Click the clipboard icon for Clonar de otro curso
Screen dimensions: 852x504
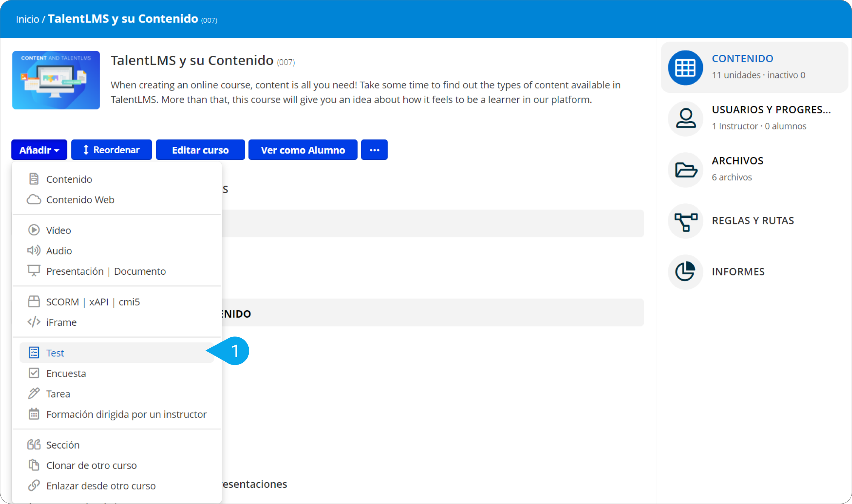(x=34, y=465)
